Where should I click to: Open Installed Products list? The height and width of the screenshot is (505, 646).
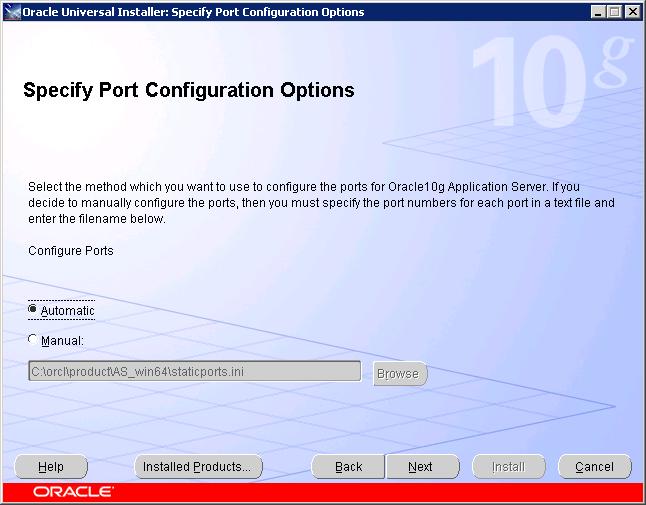pos(198,467)
